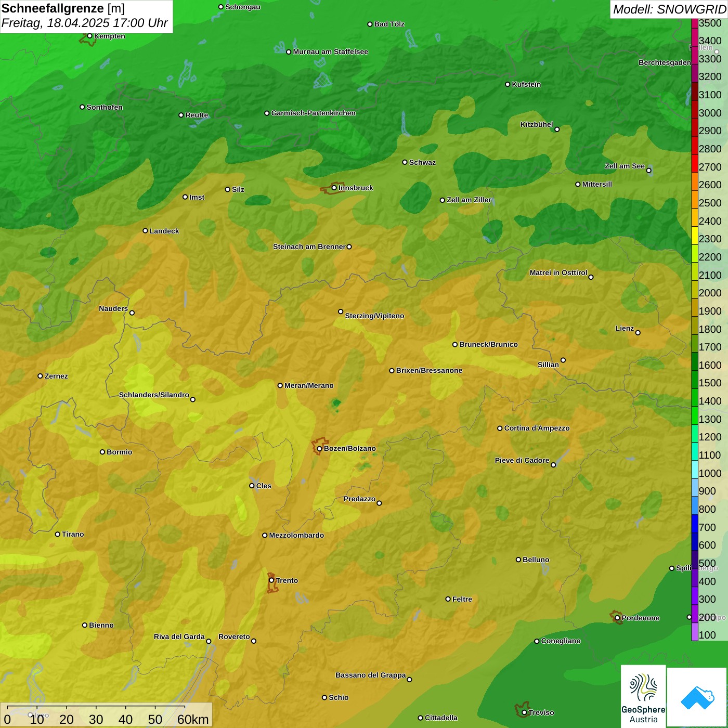Click the Feltre location marker

click(x=448, y=599)
